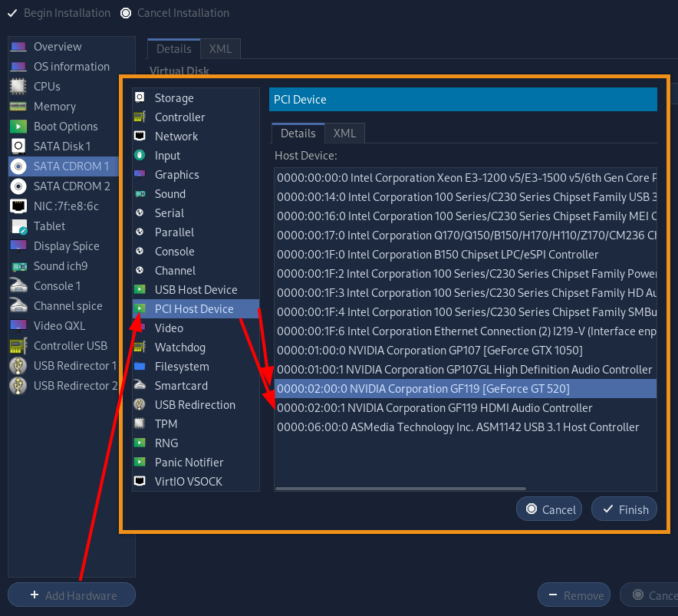Select Sound ich9 in the hardware list

[x=63, y=265]
